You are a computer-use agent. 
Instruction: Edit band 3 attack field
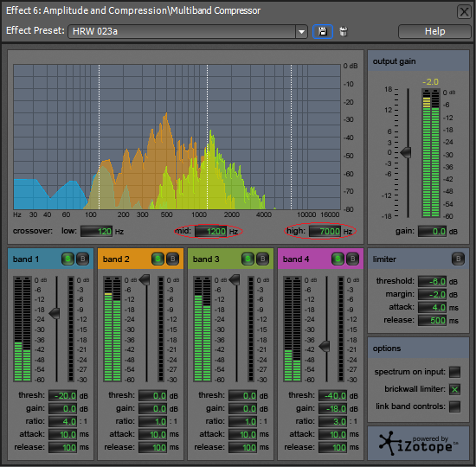[242, 434]
